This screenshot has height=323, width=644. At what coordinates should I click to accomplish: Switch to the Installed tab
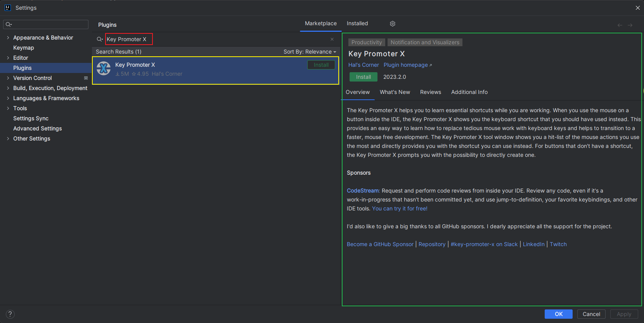point(357,24)
